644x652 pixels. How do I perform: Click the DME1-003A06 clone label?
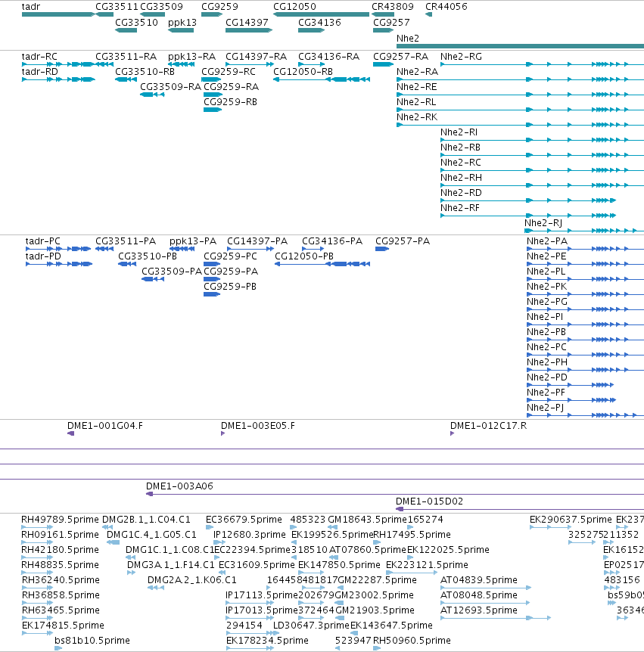179,486
